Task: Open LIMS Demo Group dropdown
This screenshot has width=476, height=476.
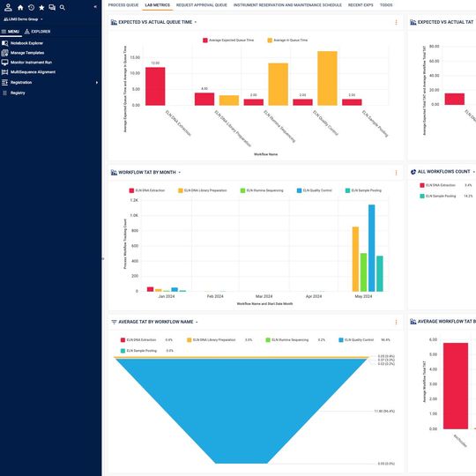Action: [x=23, y=19]
